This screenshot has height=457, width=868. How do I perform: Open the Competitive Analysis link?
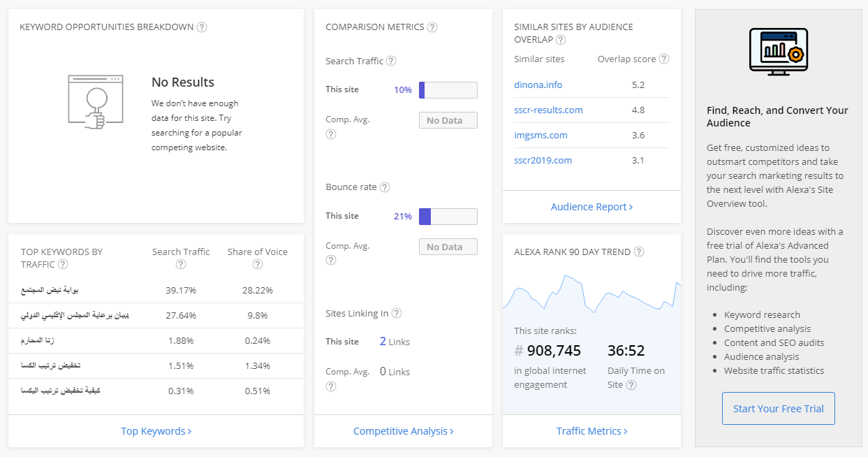point(403,431)
